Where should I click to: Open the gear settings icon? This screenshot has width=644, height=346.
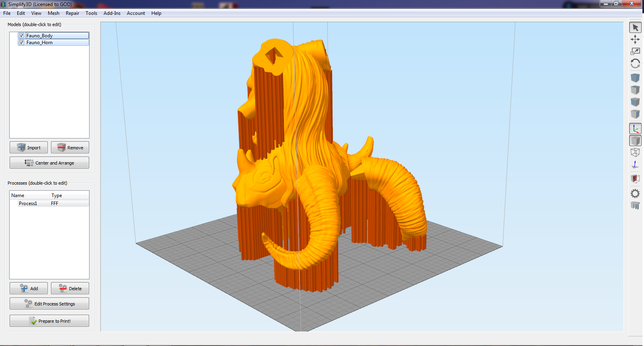click(x=635, y=193)
